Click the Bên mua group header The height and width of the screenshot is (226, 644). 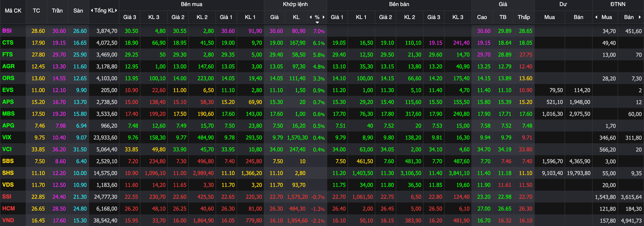[x=191, y=4]
